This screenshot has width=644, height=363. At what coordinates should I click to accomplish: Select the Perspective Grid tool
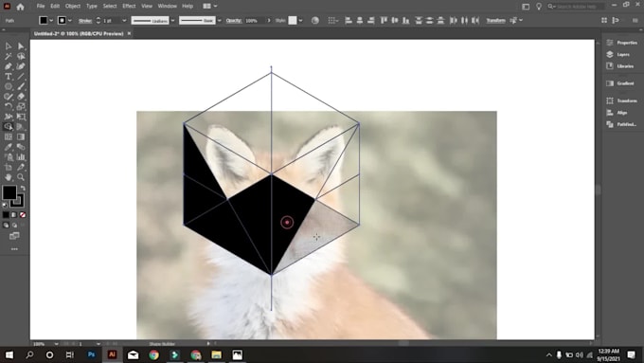tap(21, 127)
